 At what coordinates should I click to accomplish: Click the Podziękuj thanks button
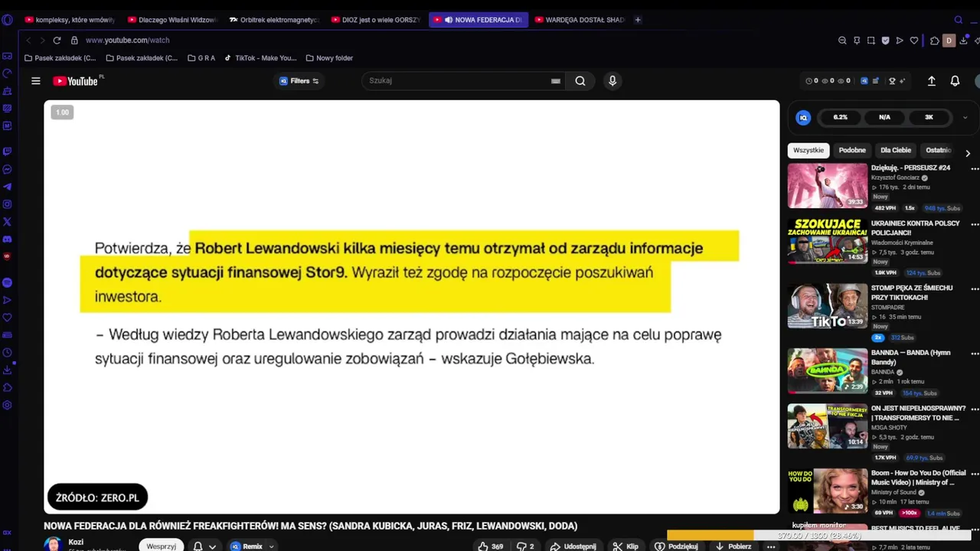(676, 546)
